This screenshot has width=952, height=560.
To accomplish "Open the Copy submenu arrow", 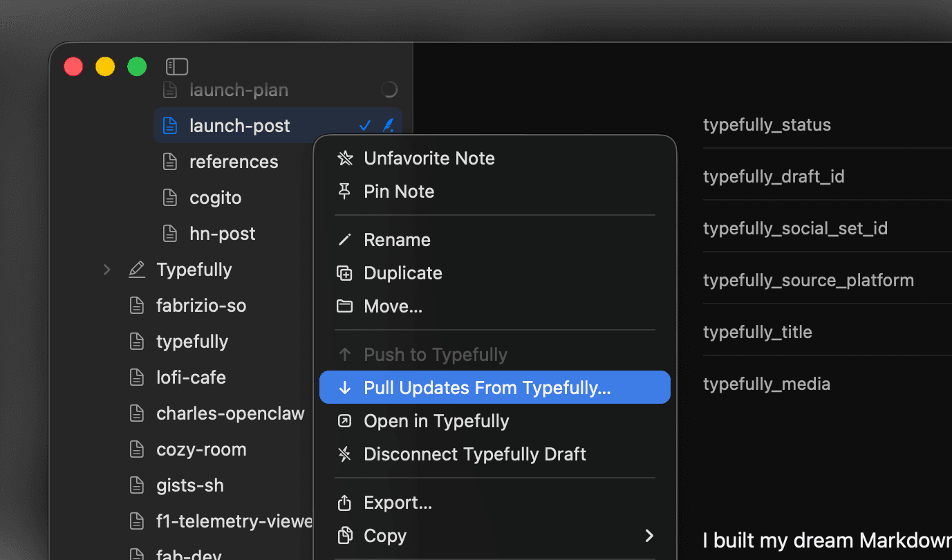I will (x=648, y=536).
